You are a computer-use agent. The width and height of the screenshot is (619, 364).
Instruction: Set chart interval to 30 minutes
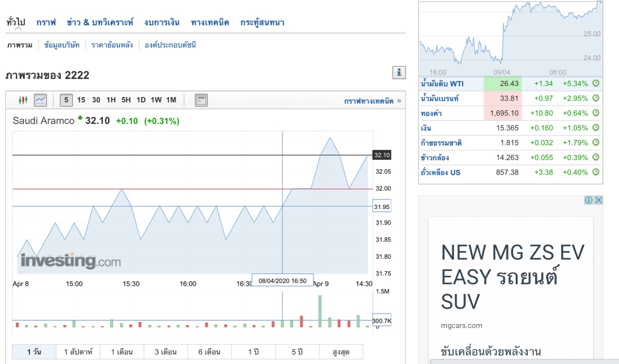click(96, 100)
